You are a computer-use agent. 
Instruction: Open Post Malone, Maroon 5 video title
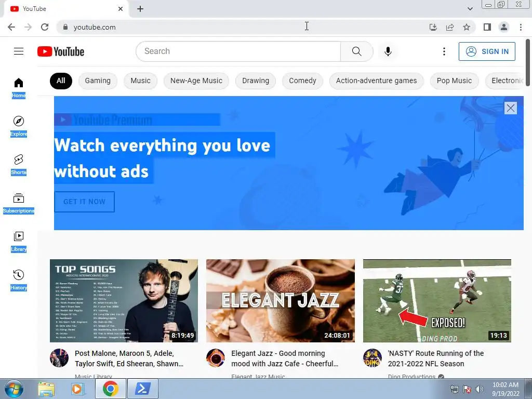coord(129,358)
